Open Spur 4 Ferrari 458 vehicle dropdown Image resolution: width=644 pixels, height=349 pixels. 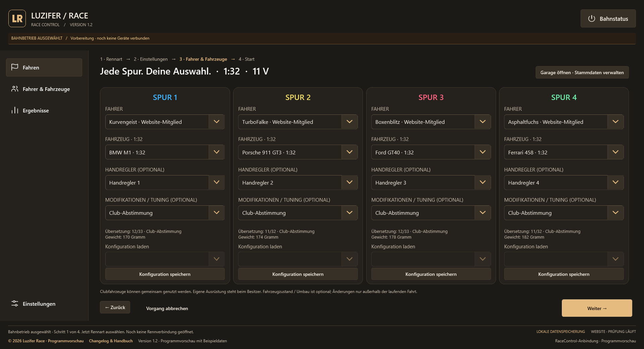564,152
